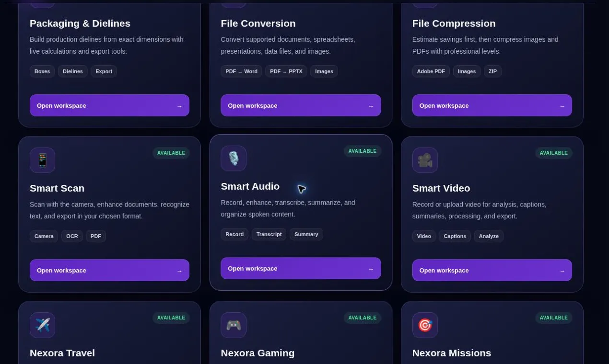Click the AVAILABLE badge on Smart Audio
The image size is (609, 364).
[363, 151]
